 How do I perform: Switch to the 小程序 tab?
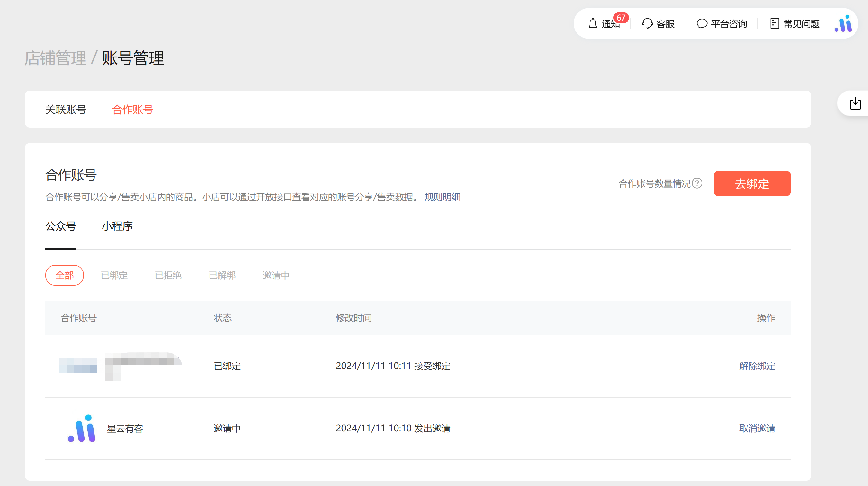[x=117, y=226]
